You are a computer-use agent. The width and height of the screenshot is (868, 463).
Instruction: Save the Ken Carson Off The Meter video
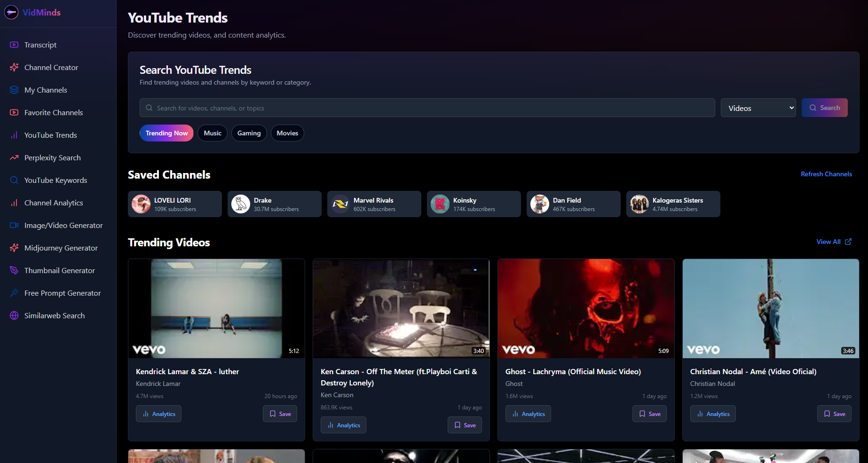pos(465,425)
